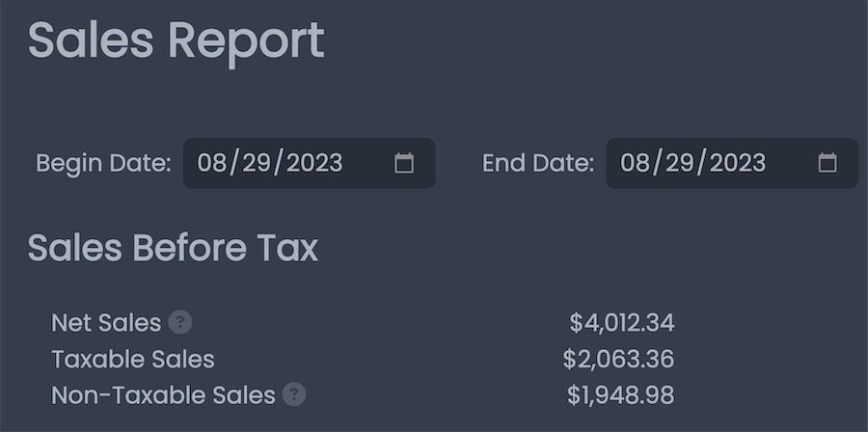Click the $4,012.34 net sales amount

(622, 323)
